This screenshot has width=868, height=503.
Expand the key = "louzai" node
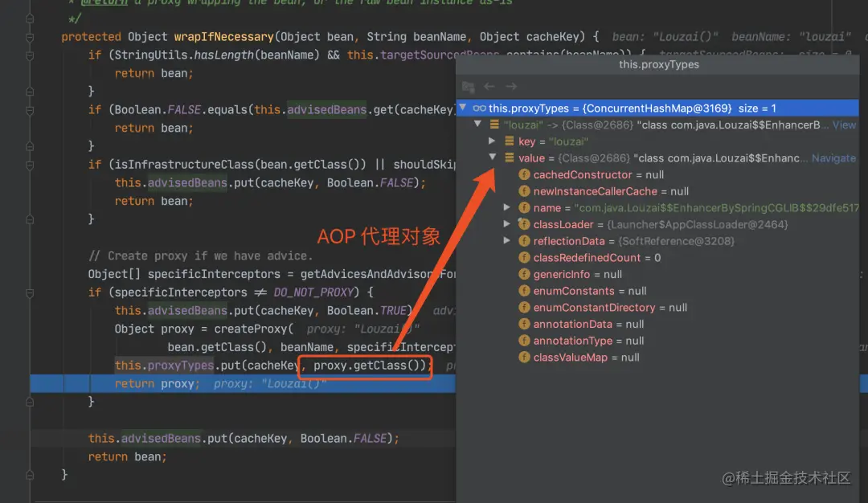coord(492,141)
